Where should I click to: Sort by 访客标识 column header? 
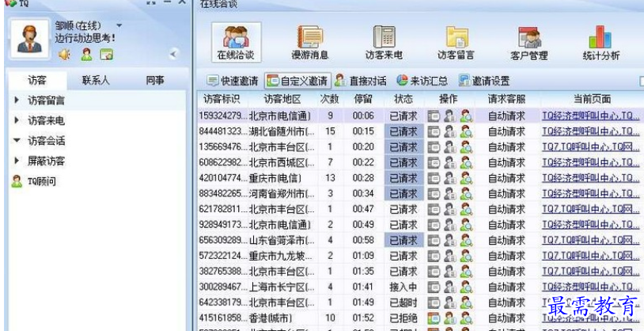point(222,99)
